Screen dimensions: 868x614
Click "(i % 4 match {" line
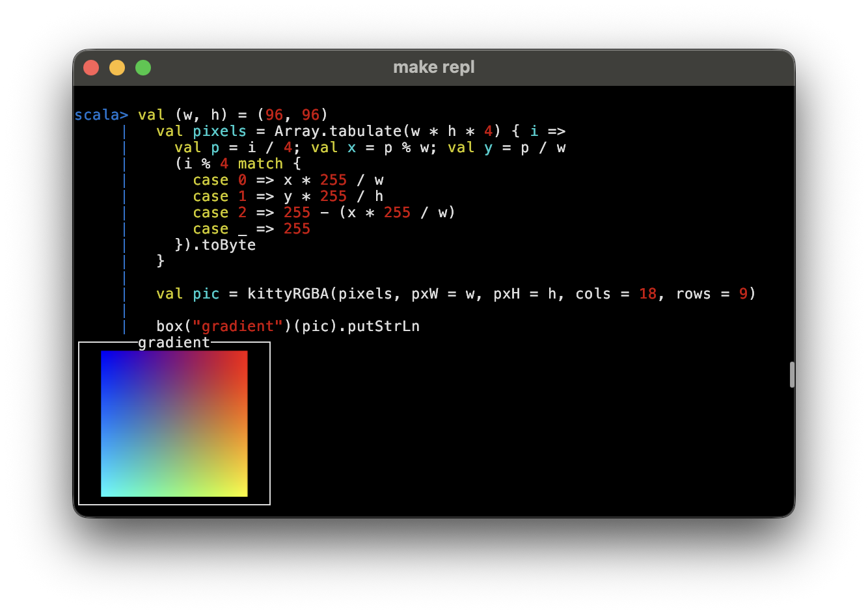tap(238, 164)
